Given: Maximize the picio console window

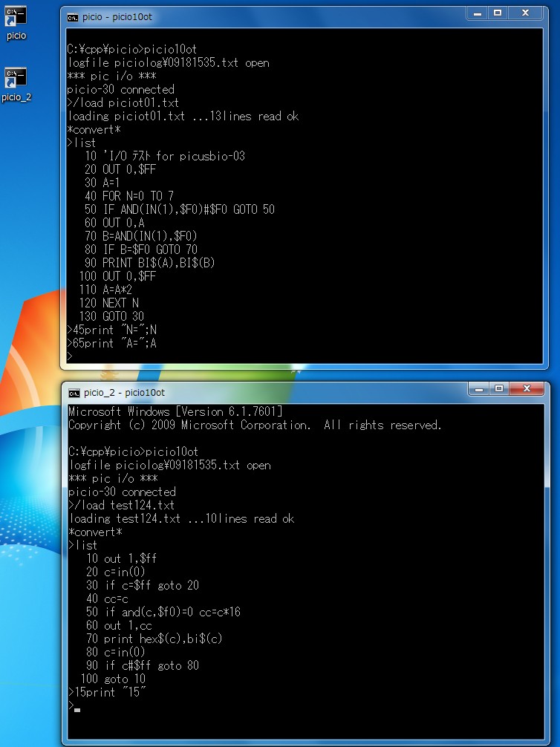Looking at the screenshot, I should pos(497,13).
